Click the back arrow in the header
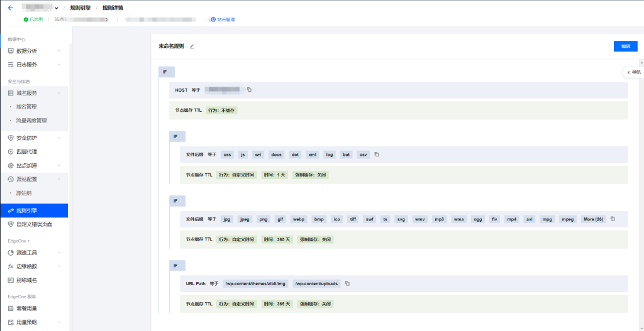The width and height of the screenshot is (644, 331). pos(10,8)
